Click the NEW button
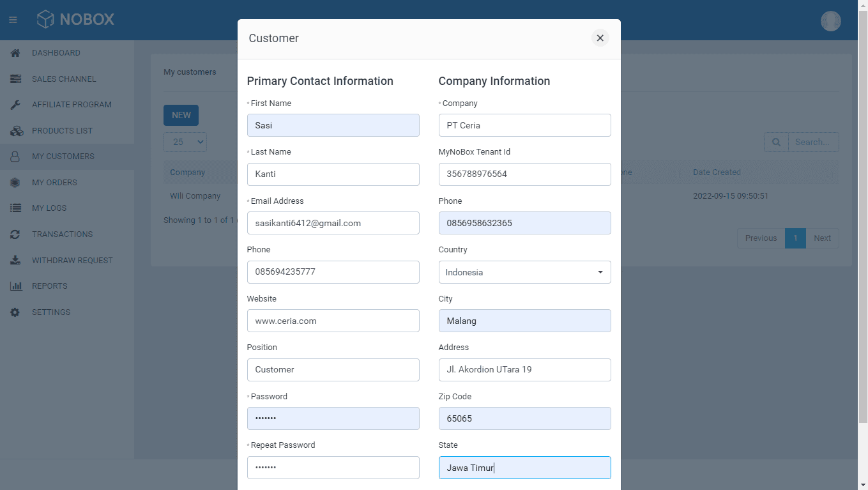This screenshot has width=868, height=490. coord(181,115)
